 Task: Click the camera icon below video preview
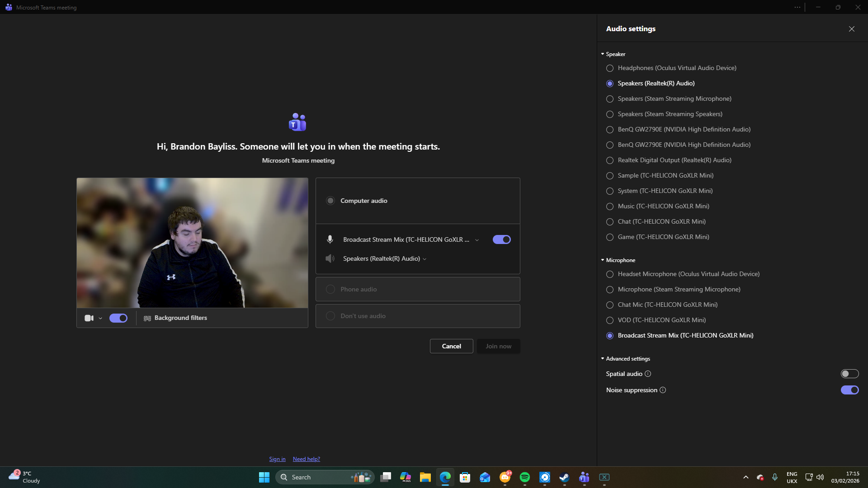pyautogui.click(x=89, y=318)
